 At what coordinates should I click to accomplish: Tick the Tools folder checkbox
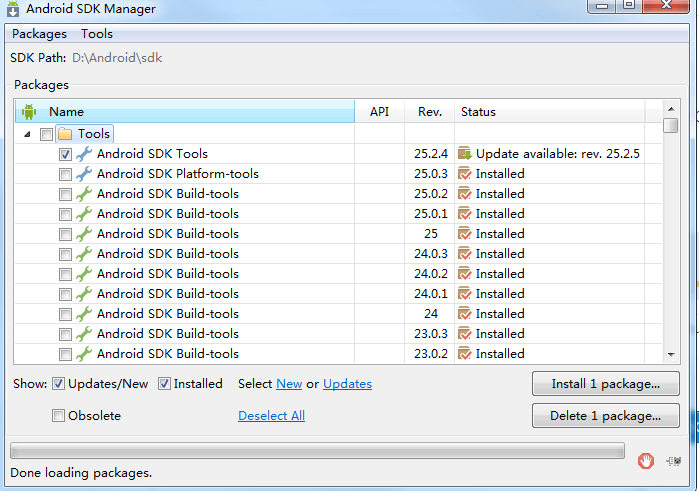pos(46,134)
